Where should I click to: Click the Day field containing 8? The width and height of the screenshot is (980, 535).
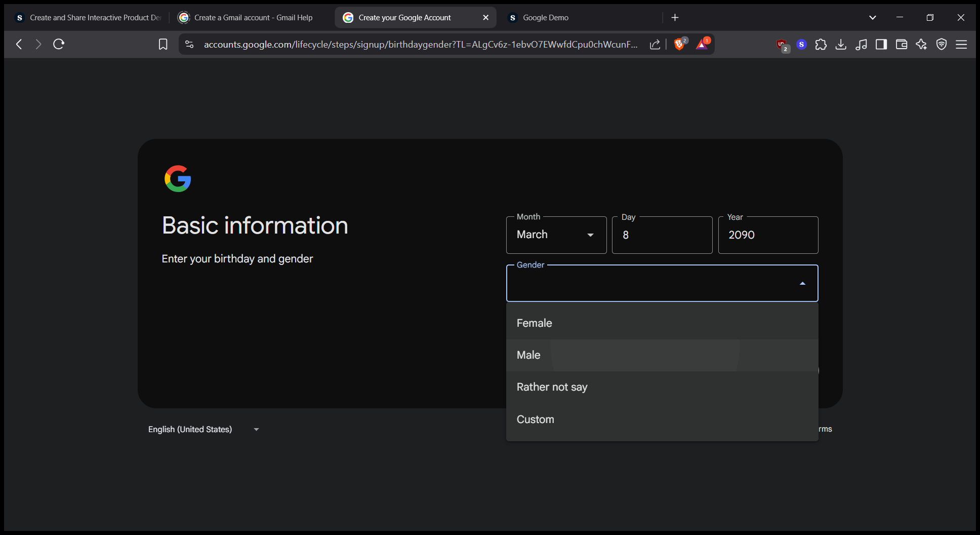pos(662,235)
